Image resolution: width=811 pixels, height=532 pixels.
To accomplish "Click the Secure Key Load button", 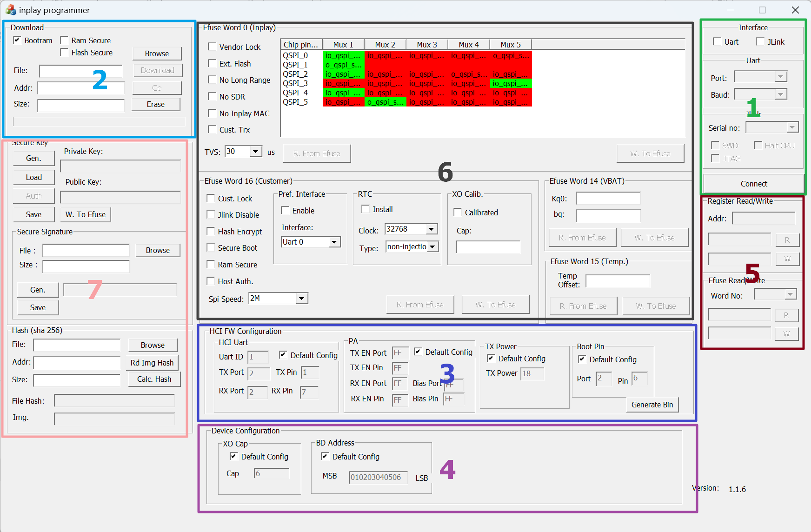I will point(33,177).
